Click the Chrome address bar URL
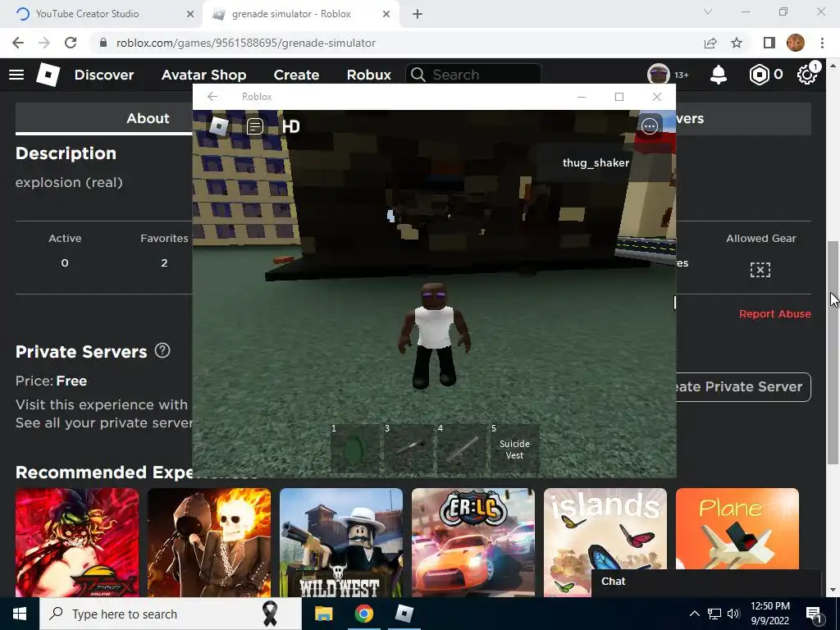The width and height of the screenshot is (840, 630). pyautogui.click(x=246, y=43)
